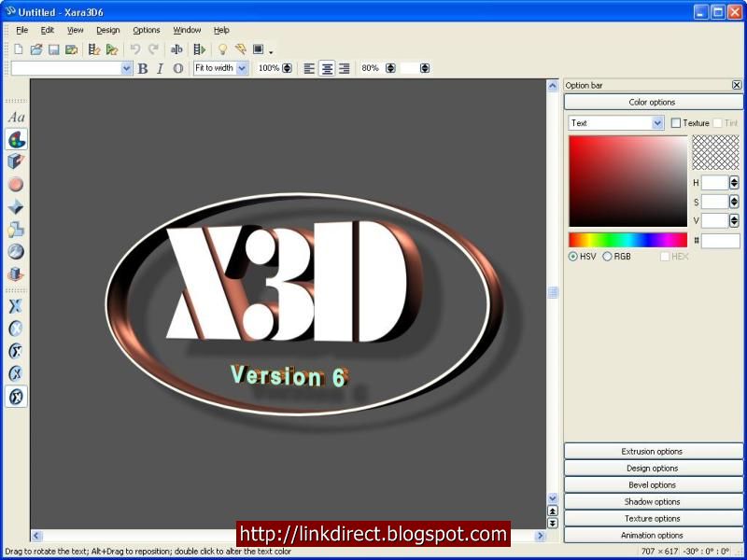
Task: Click the Outline O text icon
Action: (177, 68)
